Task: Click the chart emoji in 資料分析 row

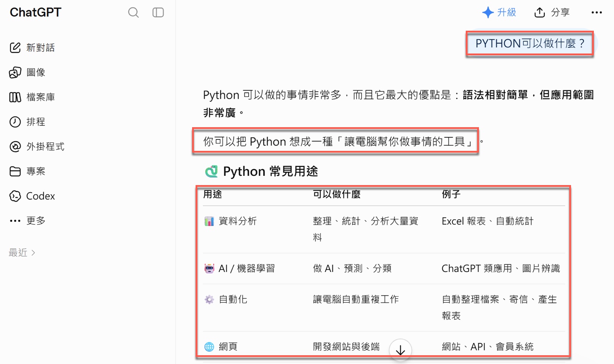Action: point(209,221)
